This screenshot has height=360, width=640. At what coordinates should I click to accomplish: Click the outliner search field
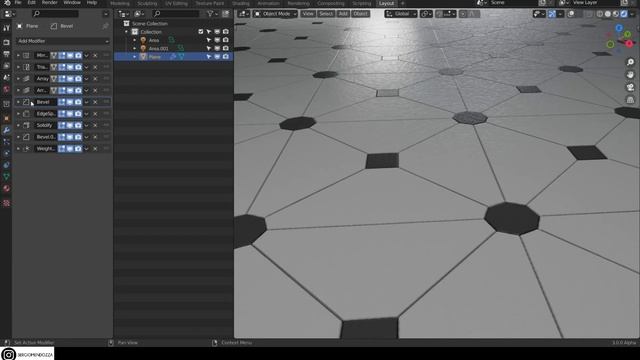176,14
